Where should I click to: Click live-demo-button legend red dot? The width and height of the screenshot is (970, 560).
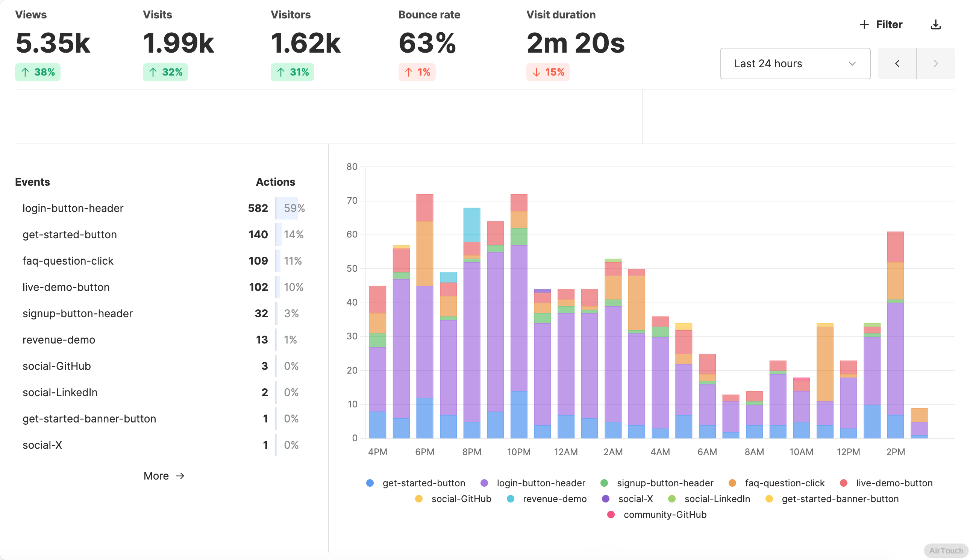coord(843,483)
